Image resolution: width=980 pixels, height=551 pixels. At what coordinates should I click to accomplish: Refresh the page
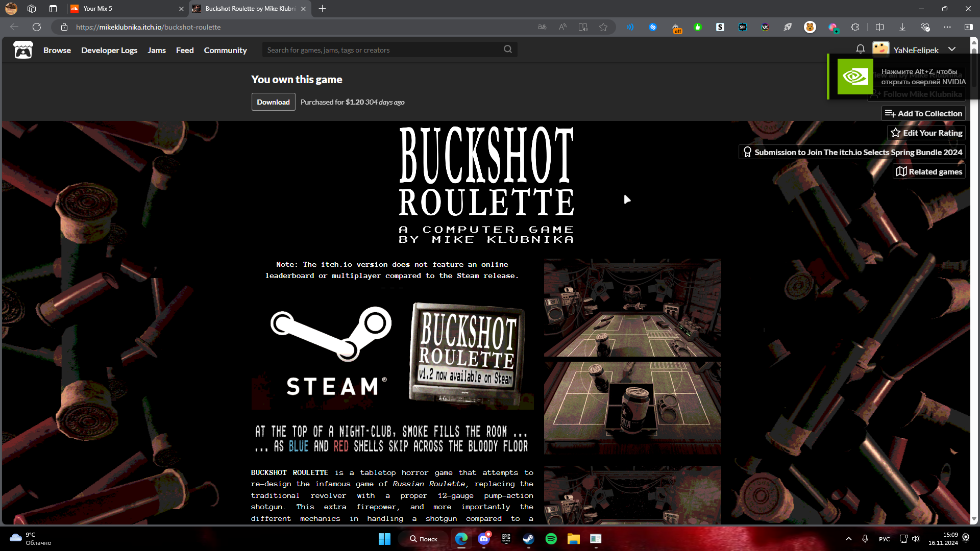(x=37, y=27)
